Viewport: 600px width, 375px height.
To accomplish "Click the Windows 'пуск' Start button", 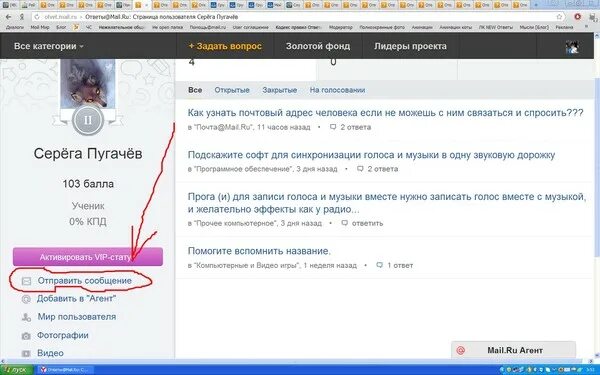I will coord(17,370).
